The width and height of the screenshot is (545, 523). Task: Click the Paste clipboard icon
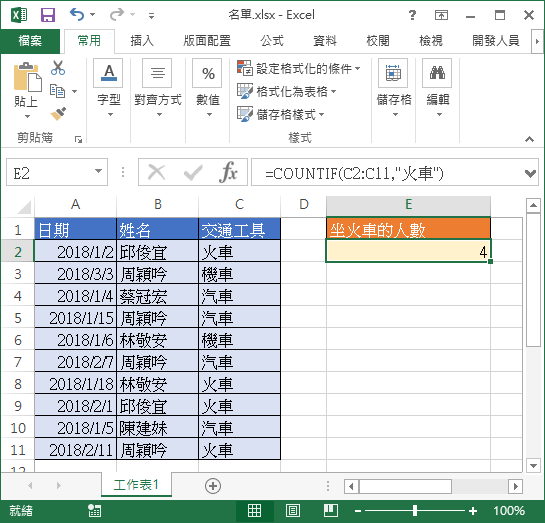[x=27, y=77]
